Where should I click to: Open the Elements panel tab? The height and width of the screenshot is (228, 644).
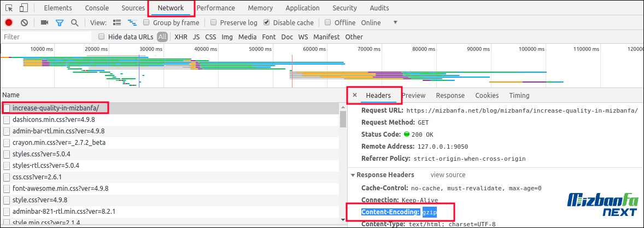coord(58,8)
